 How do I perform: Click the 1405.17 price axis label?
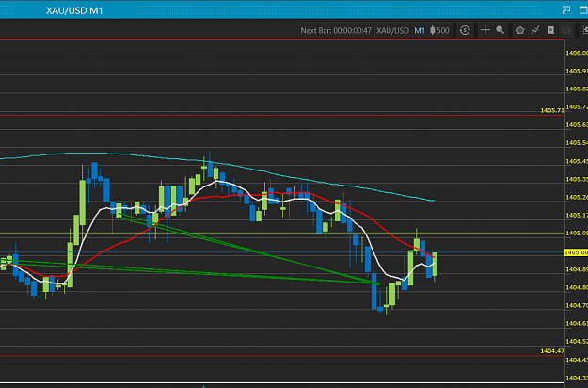point(577,215)
